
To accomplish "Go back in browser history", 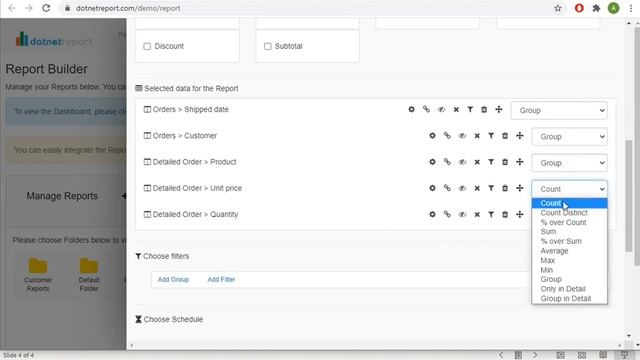I will pyautogui.click(x=12, y=8).
